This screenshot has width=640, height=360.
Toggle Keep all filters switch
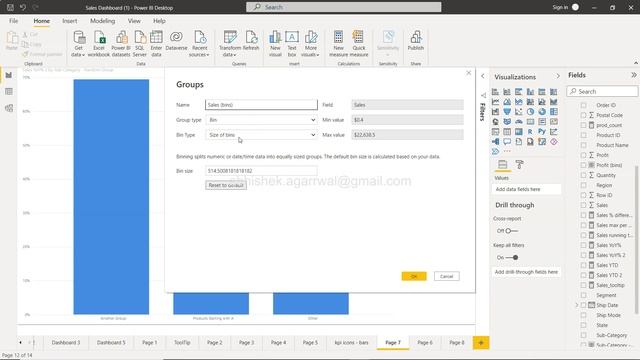click(x=512, y=258)
